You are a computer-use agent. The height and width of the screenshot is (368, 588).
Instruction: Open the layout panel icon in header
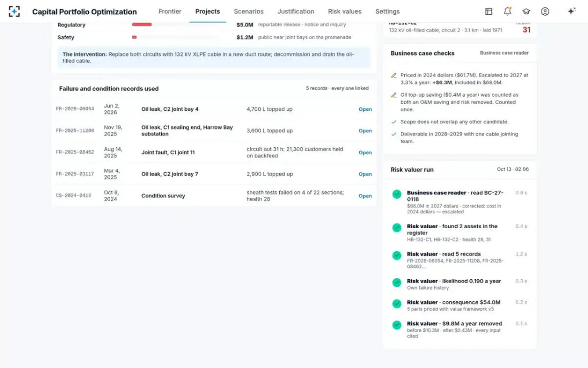pyautogui.click(x=489, y=11)
